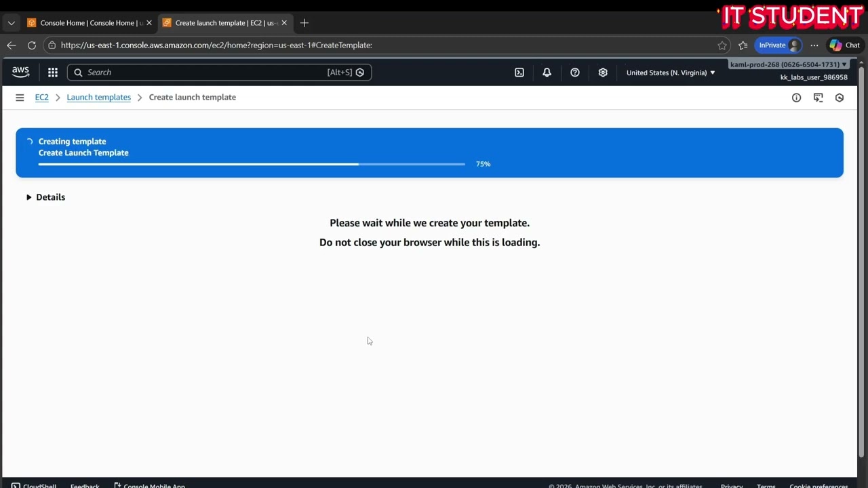Click the page vertical scrollbar
The width and height of the screenshot is (868, 488).
pos(862,261)
